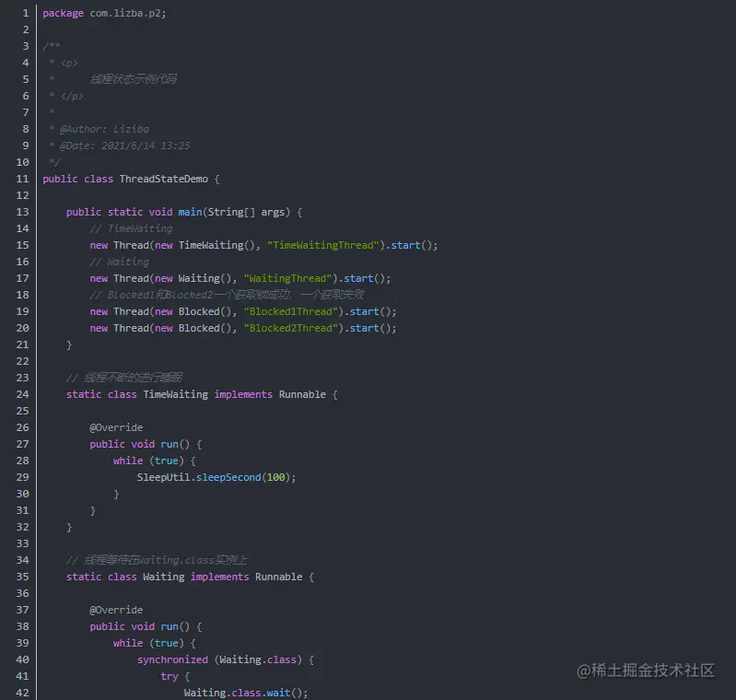
Task: Click the "Blocked1Thread" string literal
Action: 293,311
